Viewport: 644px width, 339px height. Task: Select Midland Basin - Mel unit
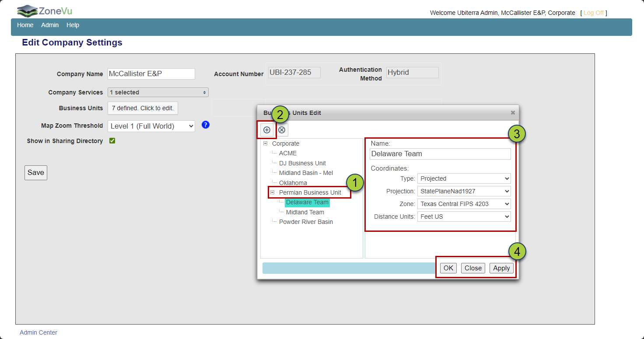click(x=306, y=173)
